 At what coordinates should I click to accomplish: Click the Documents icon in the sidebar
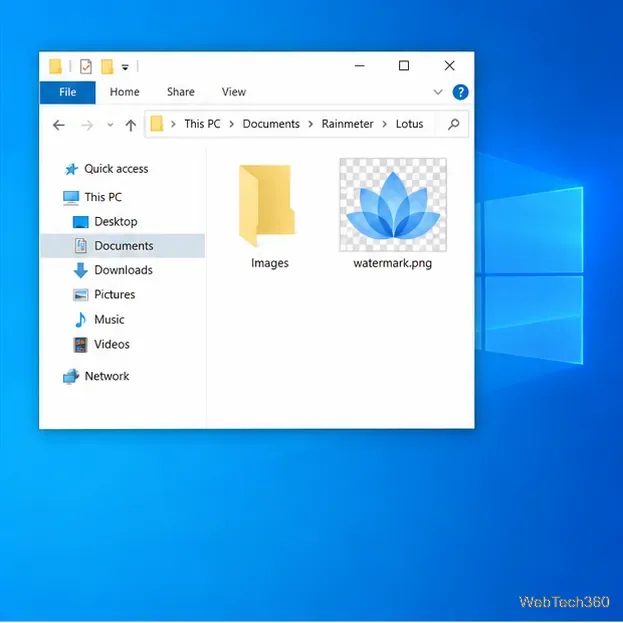(x=81, y=246)
